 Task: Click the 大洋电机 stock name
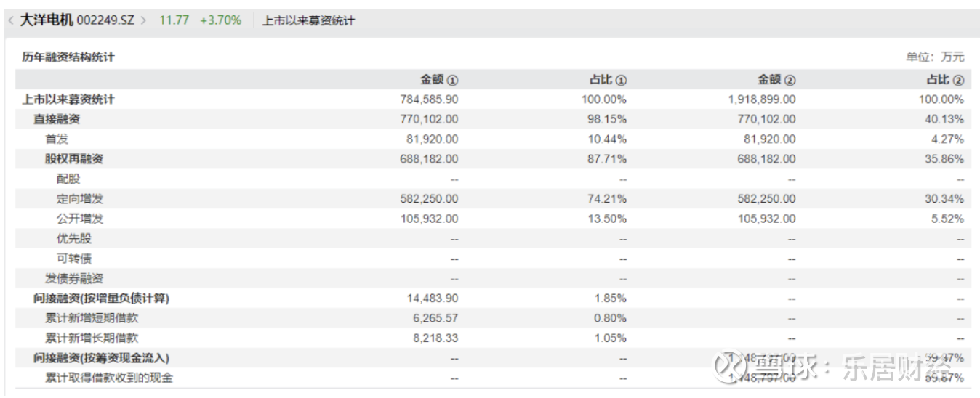tap(46, 20)
